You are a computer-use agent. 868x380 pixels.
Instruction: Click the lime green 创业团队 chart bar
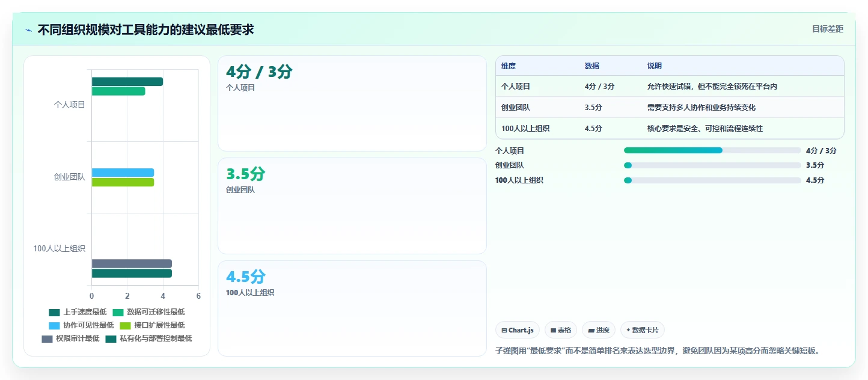pyautogui.click(x=123, y=182)
